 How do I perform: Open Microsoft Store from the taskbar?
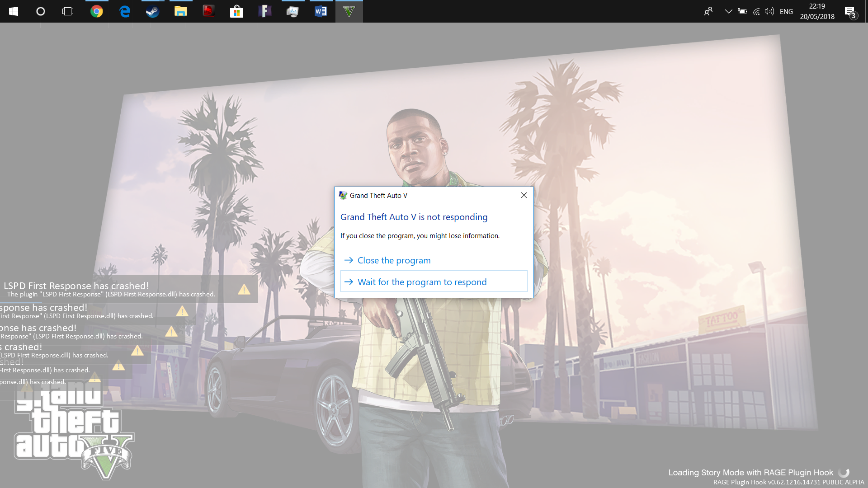coord(236,11)
